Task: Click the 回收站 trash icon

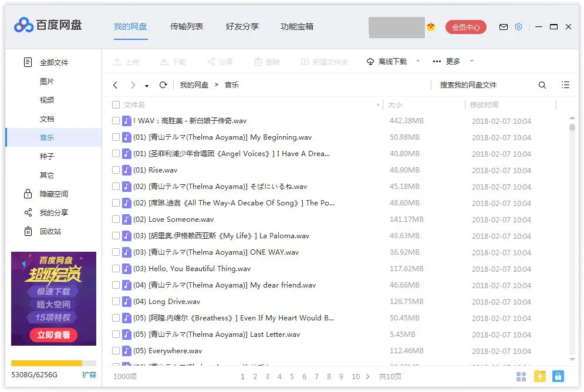Action: tap(28, 231)
